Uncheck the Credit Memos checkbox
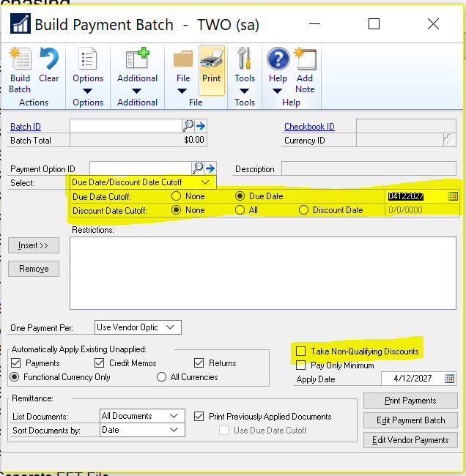 100,363
